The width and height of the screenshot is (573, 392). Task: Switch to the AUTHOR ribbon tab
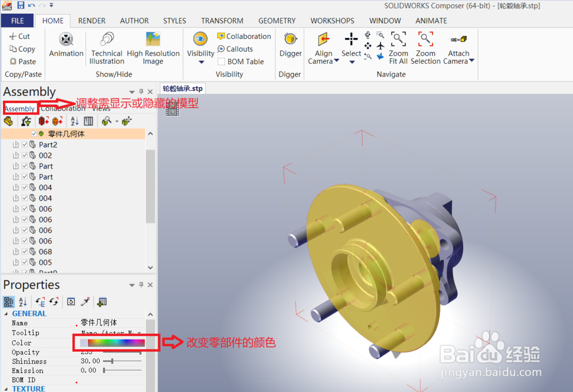(134, 21)
